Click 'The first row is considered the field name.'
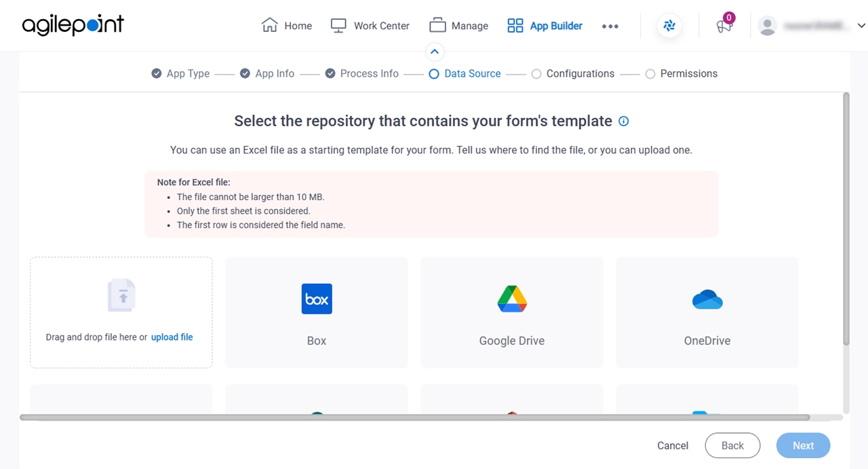Screen dimensions: 868x469 pos(261,225)
